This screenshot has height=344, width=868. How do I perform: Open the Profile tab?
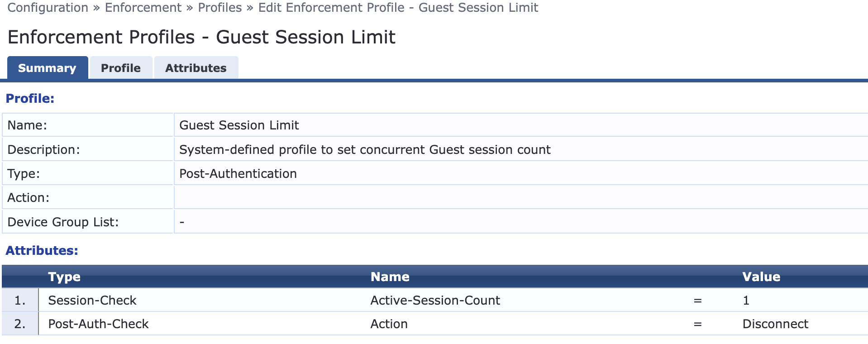(x=121, y=68)
